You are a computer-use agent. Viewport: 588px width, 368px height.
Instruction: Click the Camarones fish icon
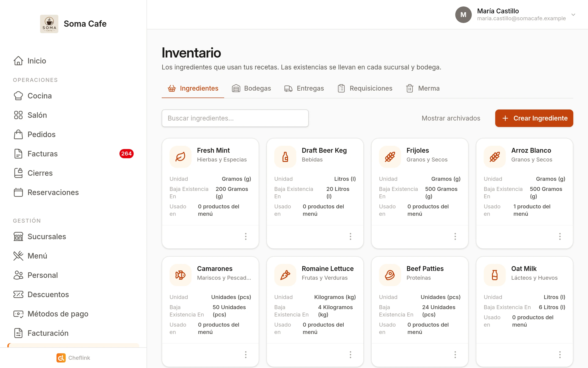pos(181,275)
